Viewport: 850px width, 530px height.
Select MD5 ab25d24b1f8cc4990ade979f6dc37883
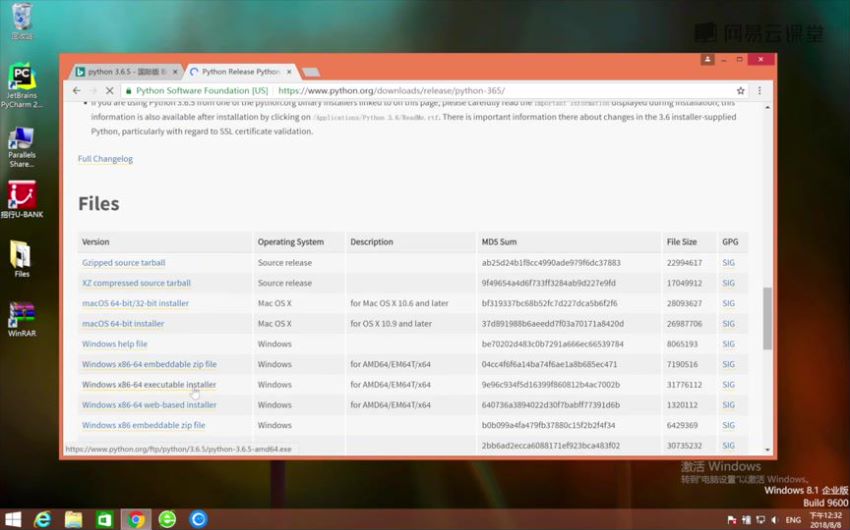coord(551,263)
